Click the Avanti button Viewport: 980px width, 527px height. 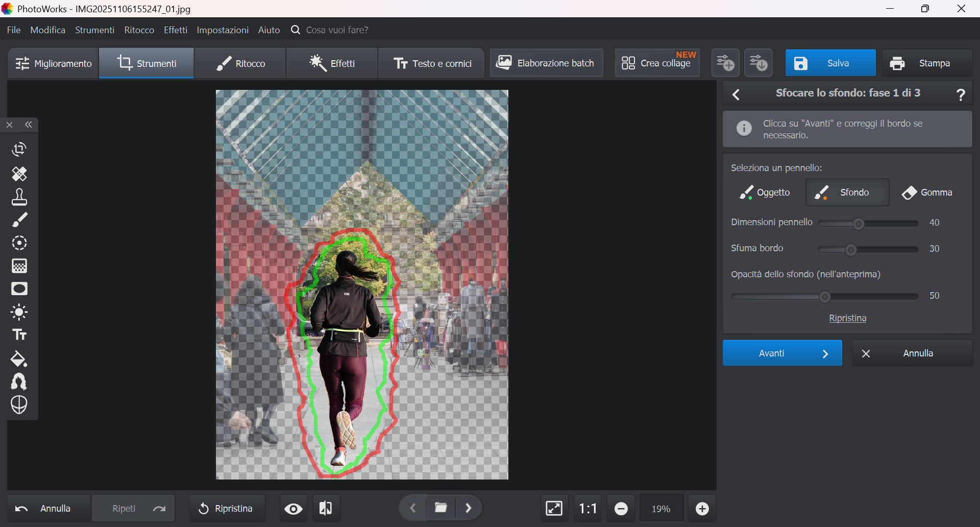click(x=782, y=353)
